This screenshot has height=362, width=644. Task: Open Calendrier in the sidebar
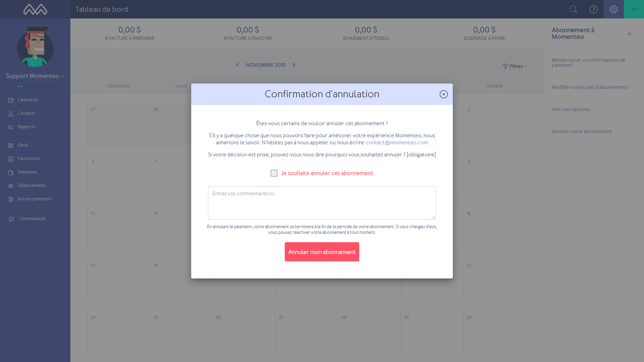pos(28,100)
